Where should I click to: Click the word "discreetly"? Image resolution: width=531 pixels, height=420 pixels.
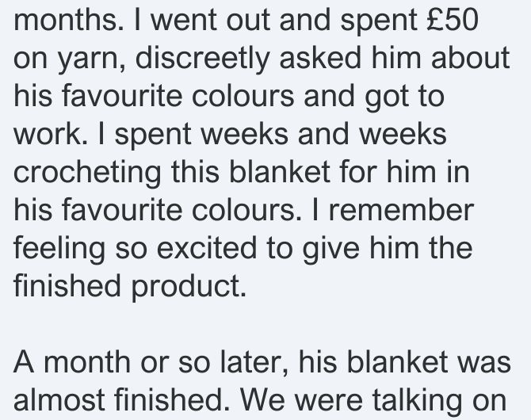(202, 59)
